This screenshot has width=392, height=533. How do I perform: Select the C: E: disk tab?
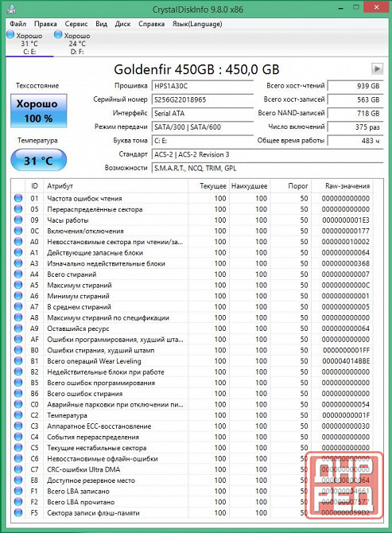[x=29, y=43]
